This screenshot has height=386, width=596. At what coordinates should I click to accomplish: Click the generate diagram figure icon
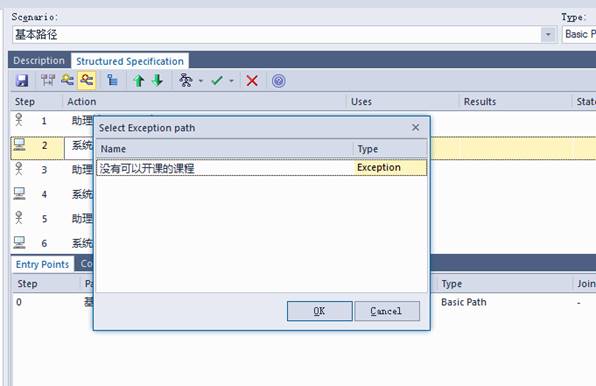[x=186, y=80]
